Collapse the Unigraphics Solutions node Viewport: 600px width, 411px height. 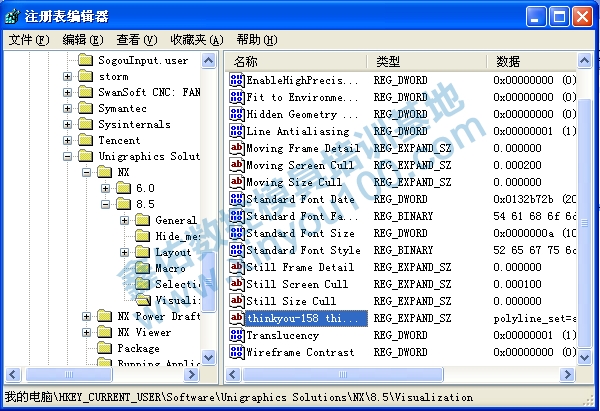(x=67, y=157)
